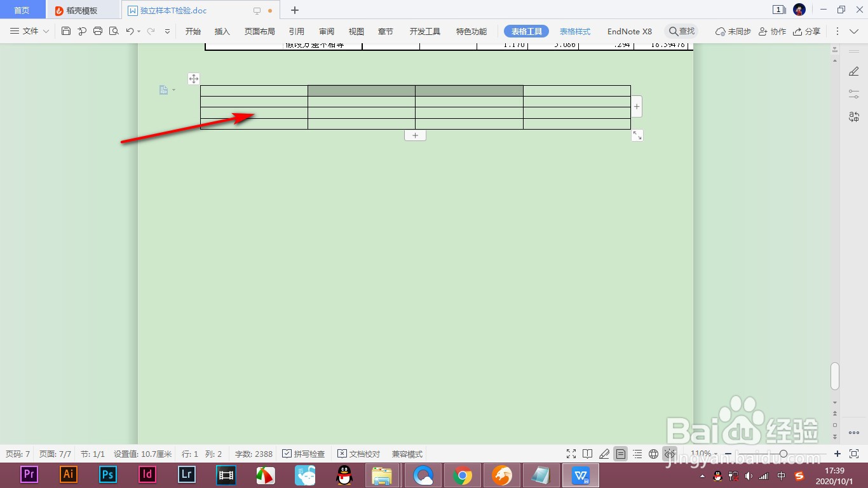Click the table move handle icon
Image resolution: width=868 pixels, height=488 pixels.
(194, 79)
